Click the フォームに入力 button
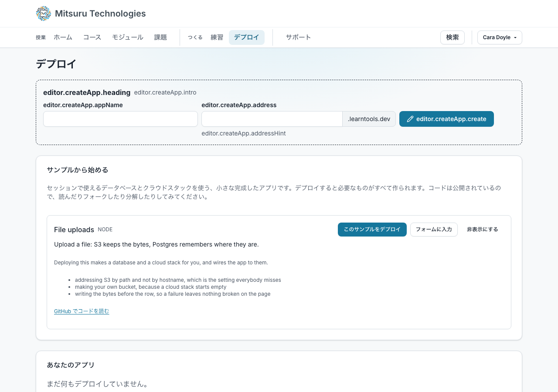This screenshot has height=392, width=558. tap(434, 230)
